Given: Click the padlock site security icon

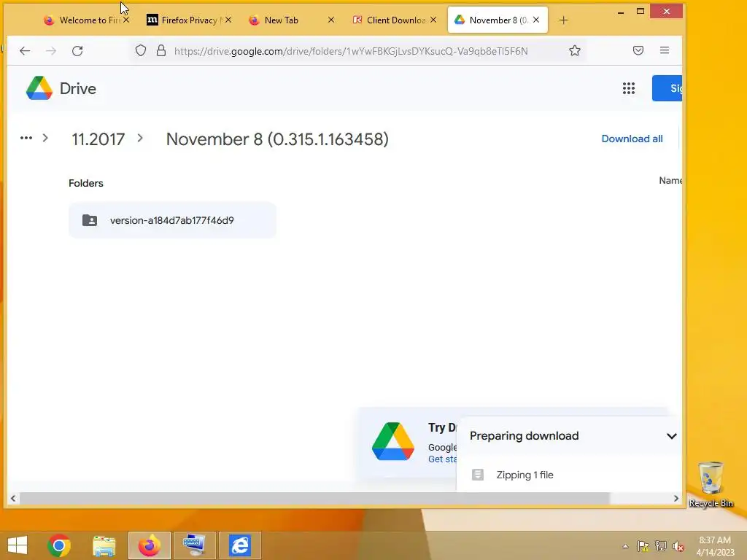Looking at the screenshot, I should point(161,50).
